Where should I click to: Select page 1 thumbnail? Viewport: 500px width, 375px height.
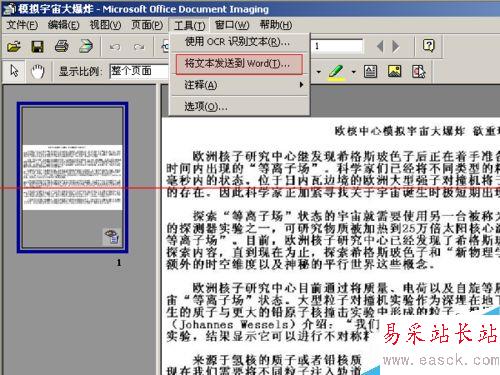click(x=72, y=178)
